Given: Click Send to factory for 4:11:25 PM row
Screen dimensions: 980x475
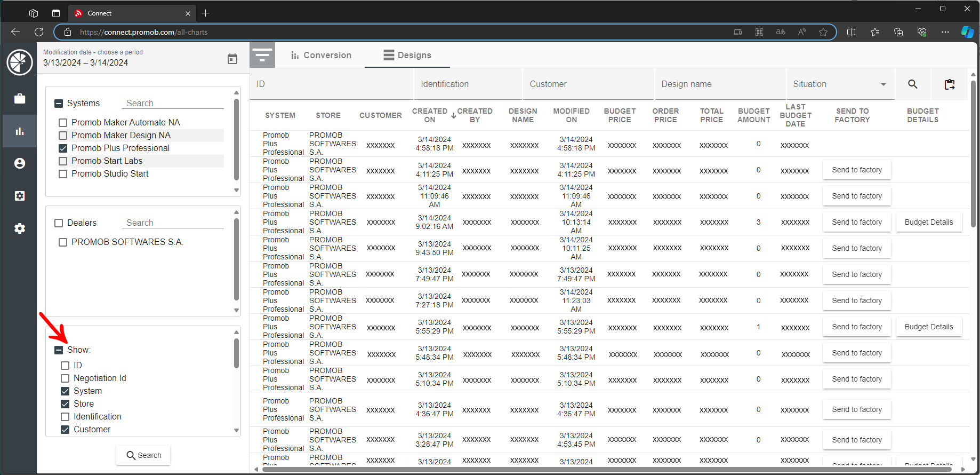Looking at the screenshot, I should (x=857, y=170).
